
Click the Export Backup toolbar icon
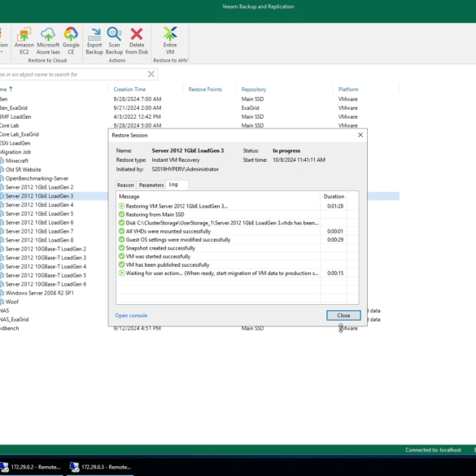[x=94, y=41]
